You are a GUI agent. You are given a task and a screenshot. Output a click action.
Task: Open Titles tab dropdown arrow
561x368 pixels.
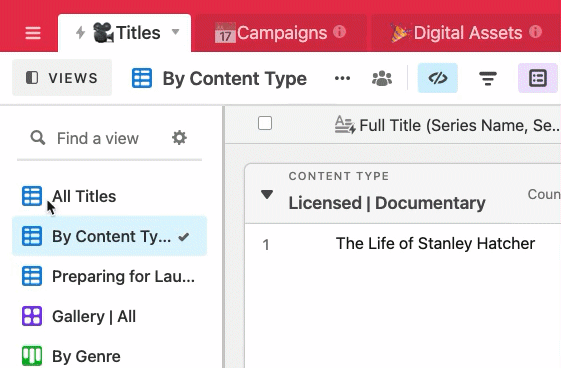(x=175, y=32)
